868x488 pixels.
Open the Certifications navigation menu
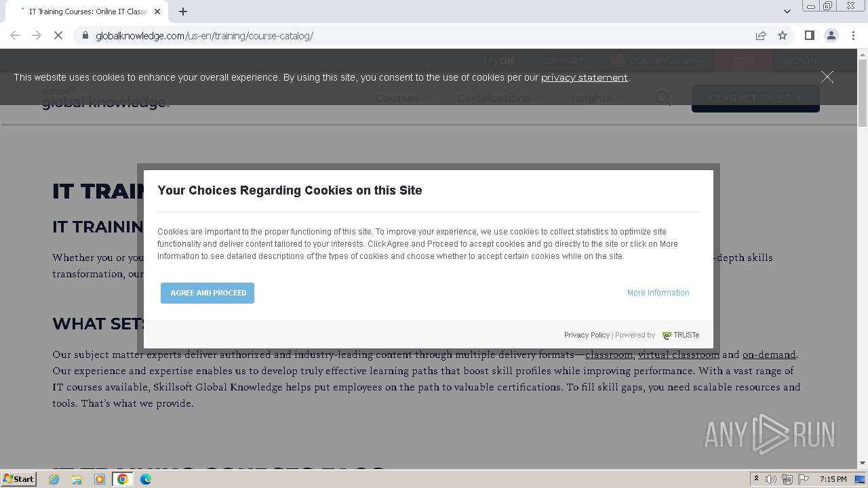click(500, 98)
